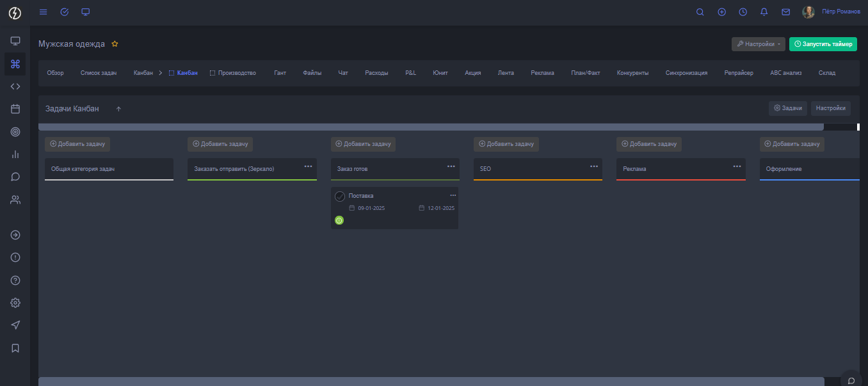Toggle favorite star for Мужская одежда
Screen dimensions: 868x386
pos(115,44)
